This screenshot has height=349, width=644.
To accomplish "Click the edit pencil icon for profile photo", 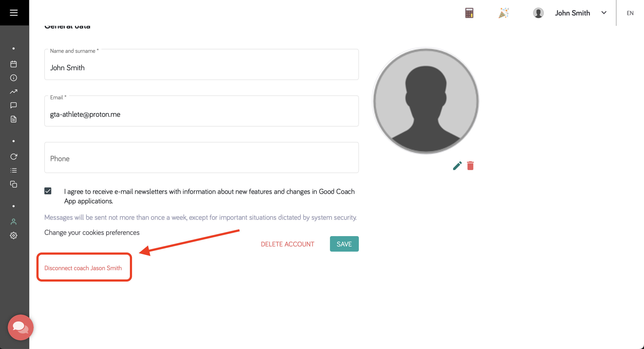I will [457, 165].
